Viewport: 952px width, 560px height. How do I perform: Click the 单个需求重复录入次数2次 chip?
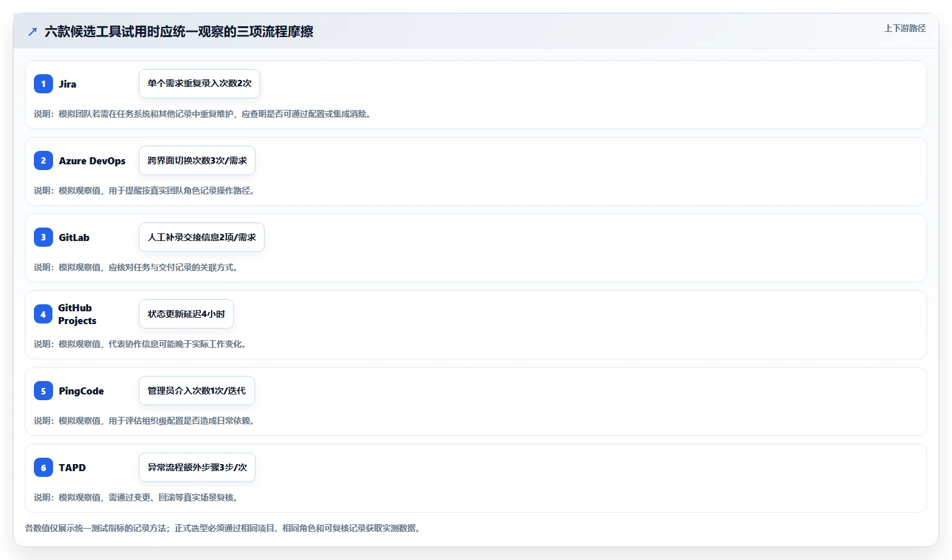(199, 84)
